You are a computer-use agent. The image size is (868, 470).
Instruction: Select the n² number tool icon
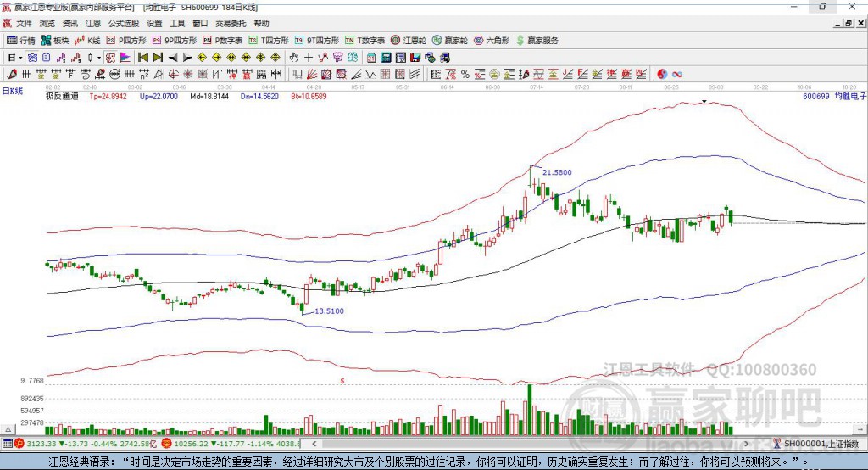[x=144, y=74]
